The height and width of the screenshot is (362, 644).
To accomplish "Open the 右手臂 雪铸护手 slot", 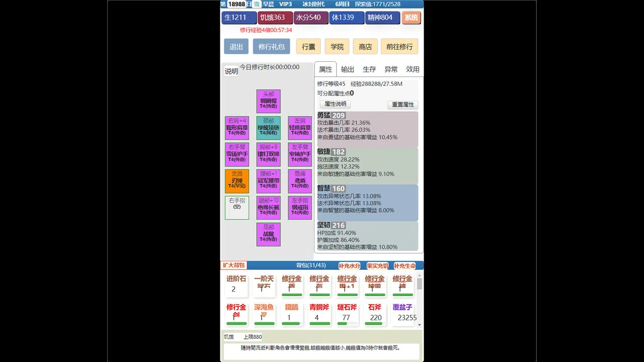I will [x=236, y=154].
